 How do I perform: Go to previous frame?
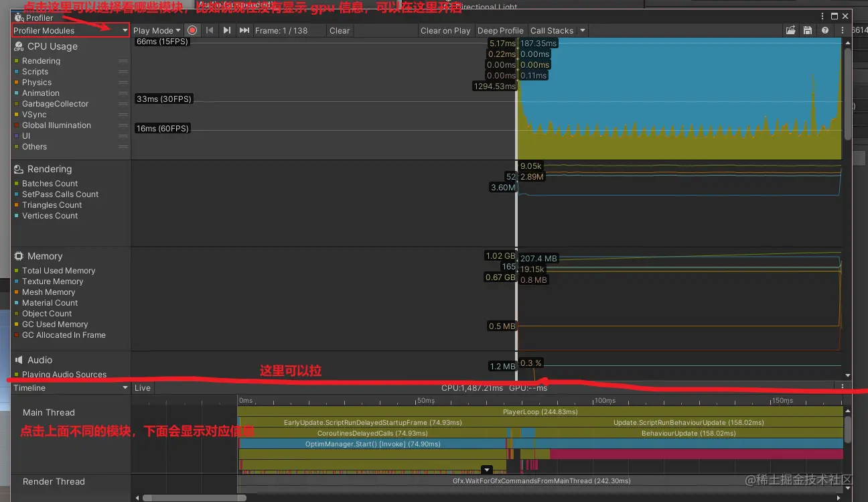point(210,30)
